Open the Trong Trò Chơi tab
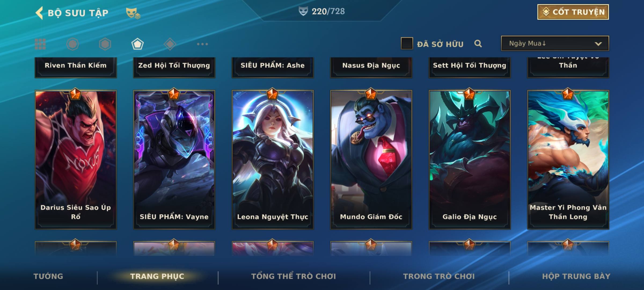Image resolution: width=644 pixels, height=290 pixels. pos(439,276)
